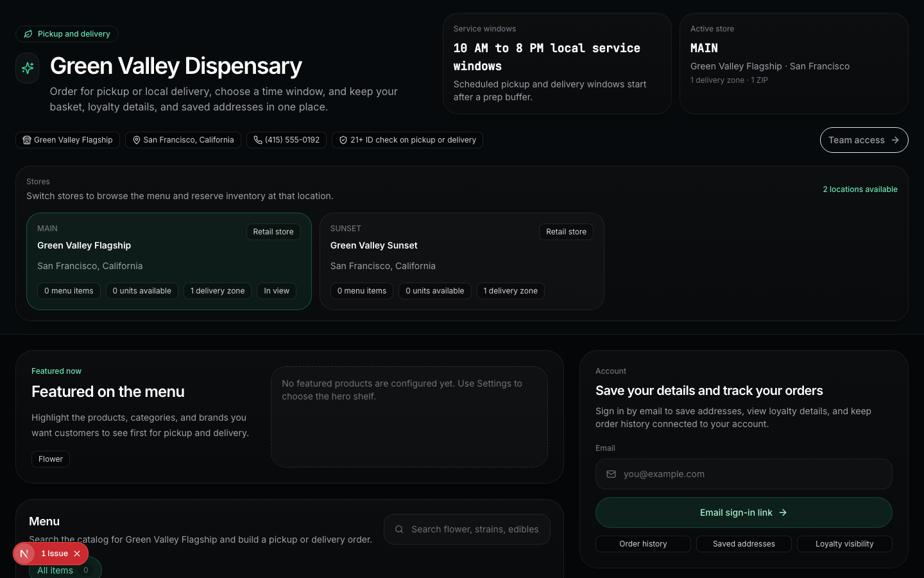Click the phone icon beside (415) 555-0192
Screen dimensions: 924x578
tap(258, 140)
